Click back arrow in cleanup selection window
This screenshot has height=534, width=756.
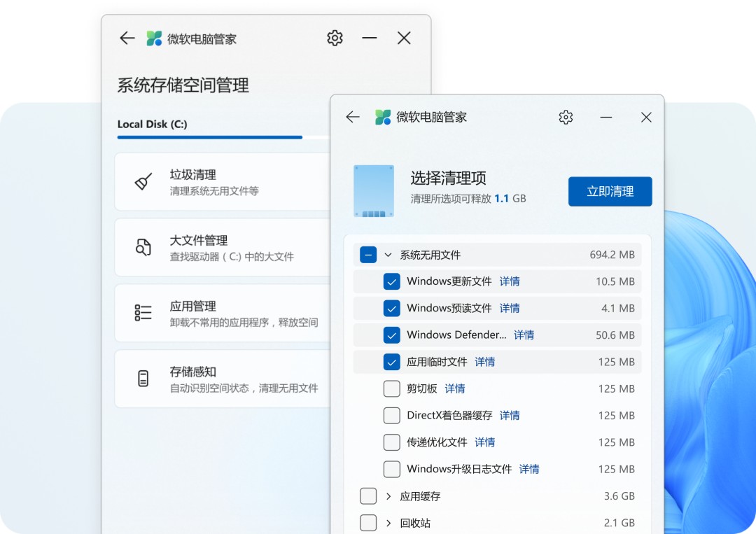(353, 117)
